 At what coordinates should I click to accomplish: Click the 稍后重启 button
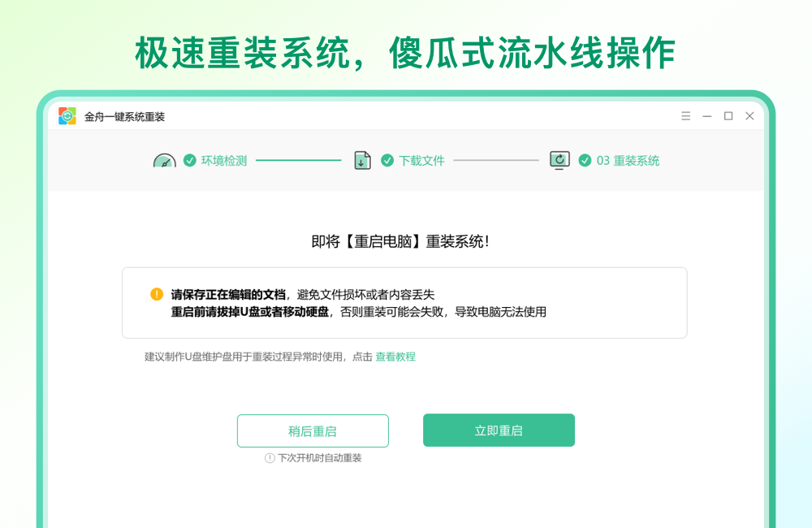tap(313, 431)
